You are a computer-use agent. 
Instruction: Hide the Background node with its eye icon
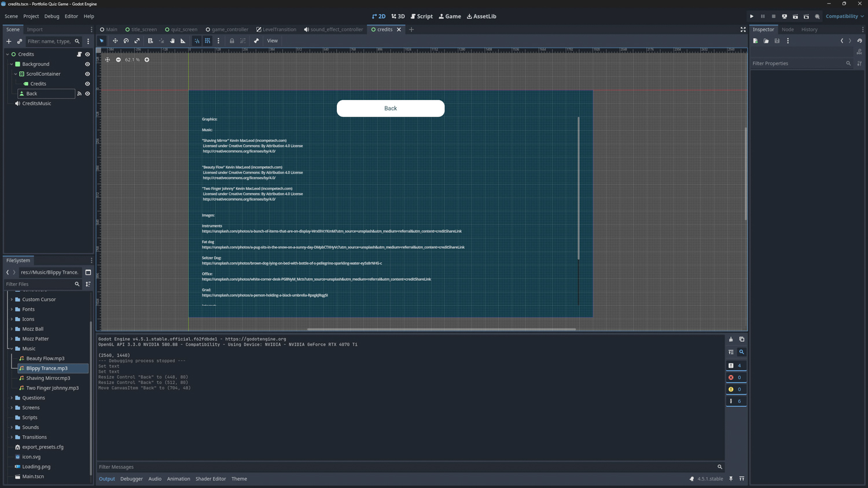[x=87, y=64]
